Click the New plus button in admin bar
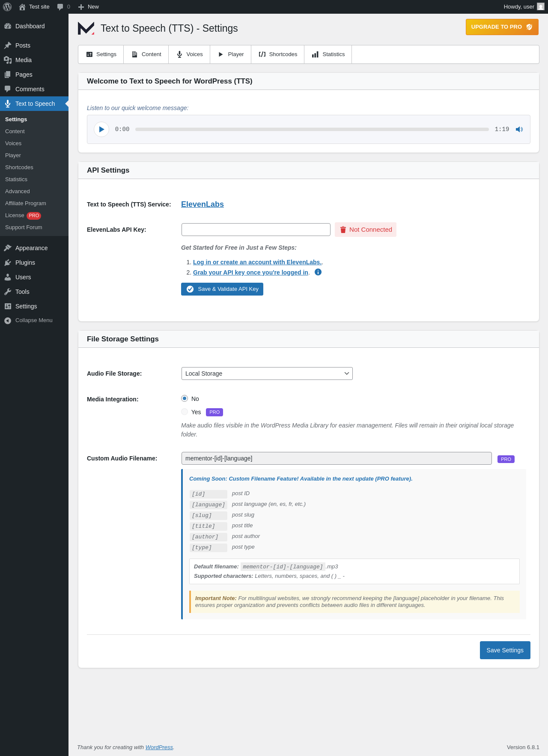This screenshot has height=756, width=548. click(x=89, y=7)
